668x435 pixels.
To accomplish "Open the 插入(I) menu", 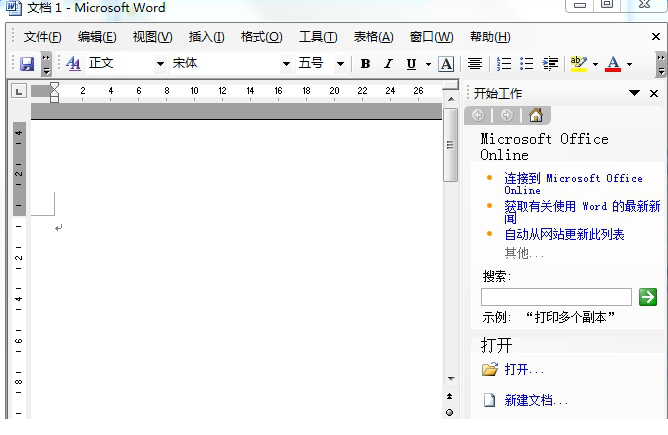I will pyautogui.click(x=207, y=37).
